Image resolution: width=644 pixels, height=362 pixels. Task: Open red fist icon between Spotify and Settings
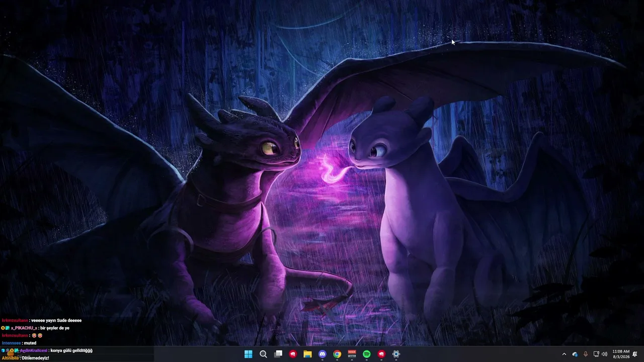pyautogui.click(x=381, y=354)
